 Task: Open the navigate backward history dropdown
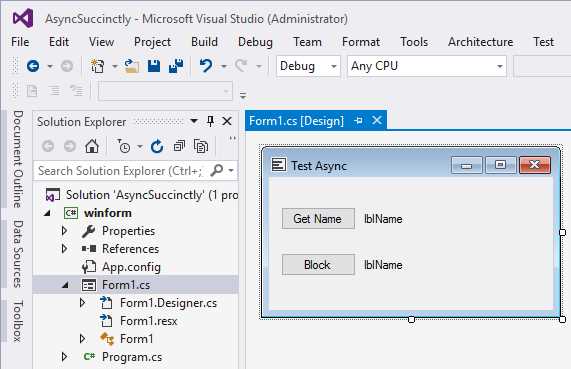tap(50, 66)
